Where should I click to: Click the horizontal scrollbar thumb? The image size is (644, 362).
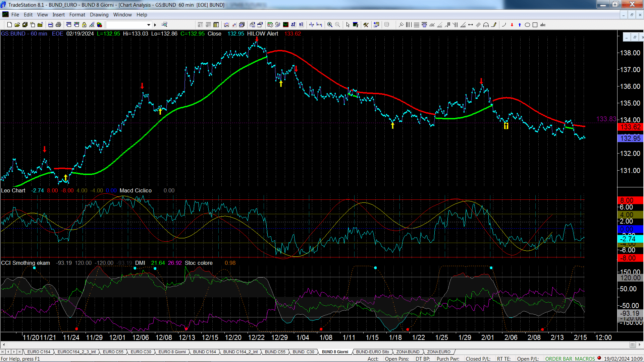click(x=633, y=345)
